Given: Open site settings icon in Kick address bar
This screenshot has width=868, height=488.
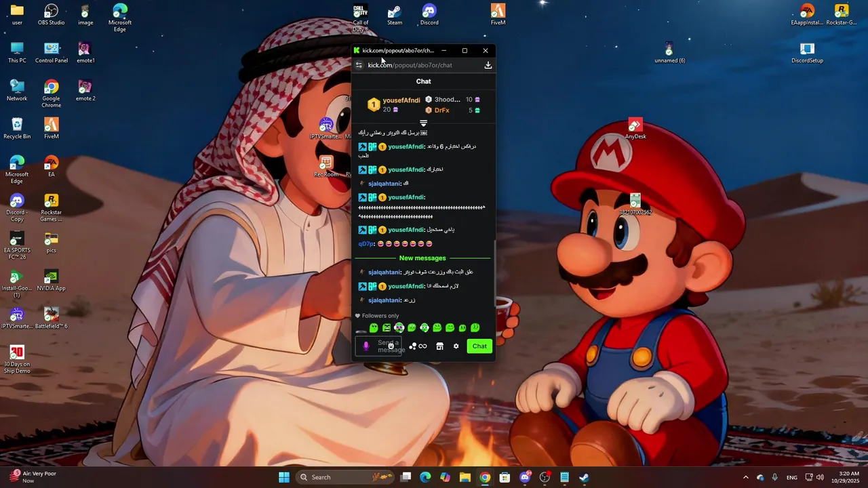Looking at the screenshot, I should (x=359, y=65).
